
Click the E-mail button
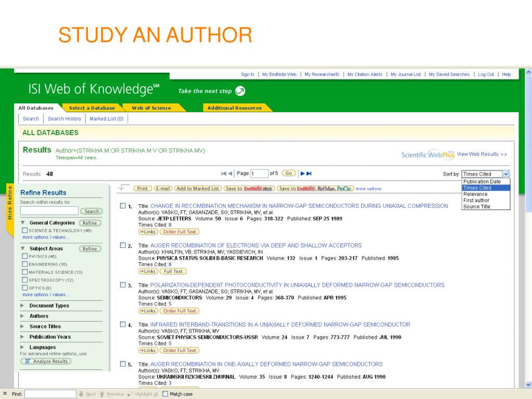coord(163,189)
